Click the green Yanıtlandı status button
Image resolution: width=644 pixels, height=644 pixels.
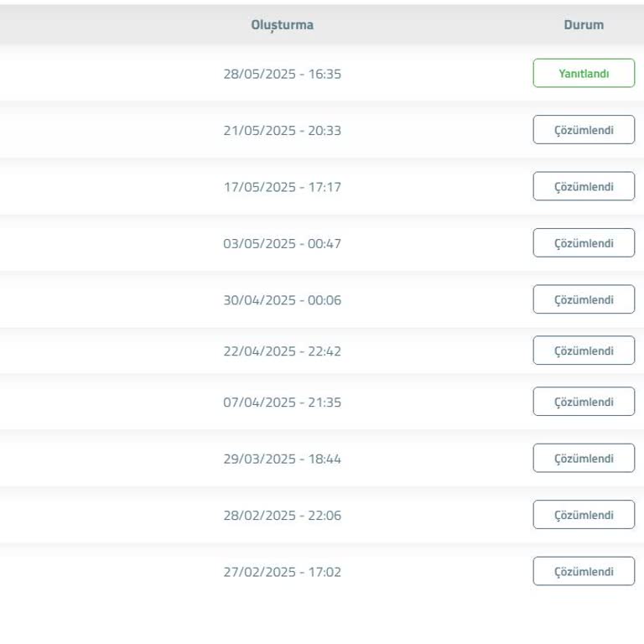pos(584,74)
